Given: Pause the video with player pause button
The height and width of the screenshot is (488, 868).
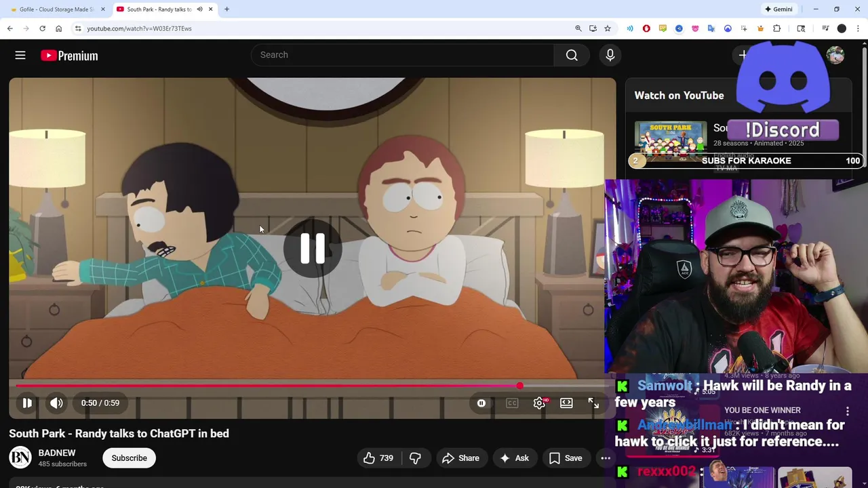Looking at the screenshot, I should (x=27, y=403).
